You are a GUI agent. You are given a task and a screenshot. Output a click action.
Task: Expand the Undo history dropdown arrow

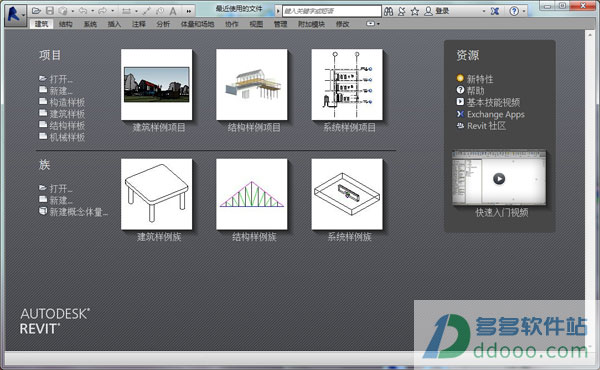point(92,11)
